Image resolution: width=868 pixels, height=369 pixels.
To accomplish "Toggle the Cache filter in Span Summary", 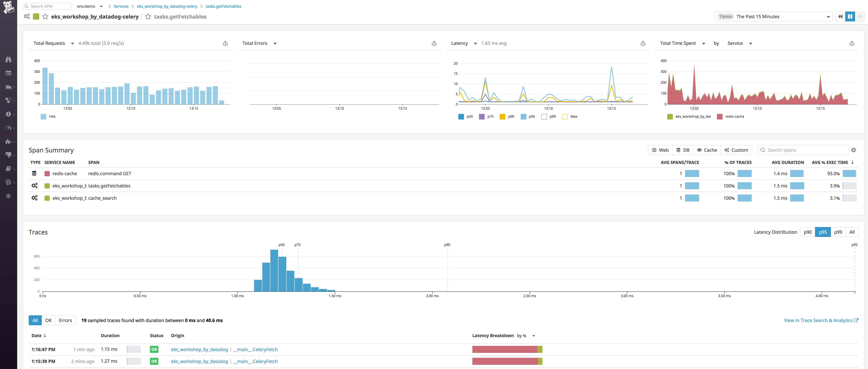I will (707, 150).
